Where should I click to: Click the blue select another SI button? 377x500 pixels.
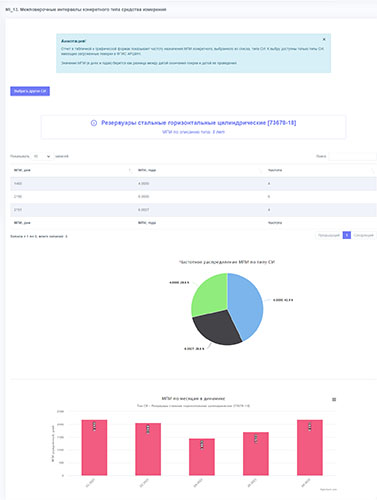30,91
